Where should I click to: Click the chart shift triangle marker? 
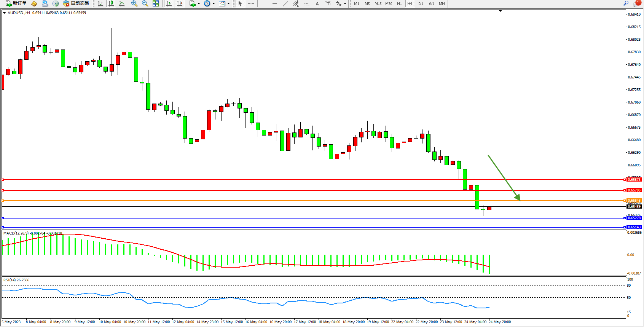pos(500,11)
